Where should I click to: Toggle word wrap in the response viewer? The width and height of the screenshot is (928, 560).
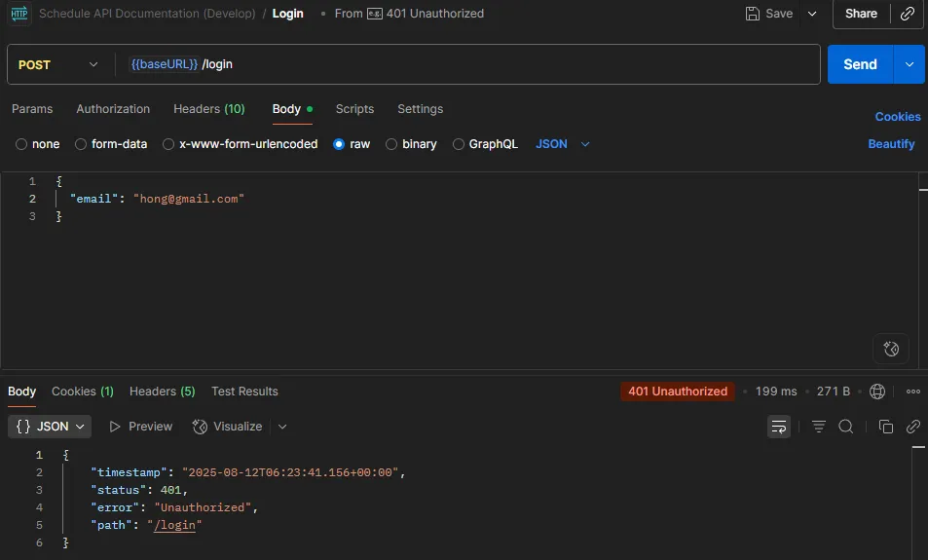(x=779, y=427)
